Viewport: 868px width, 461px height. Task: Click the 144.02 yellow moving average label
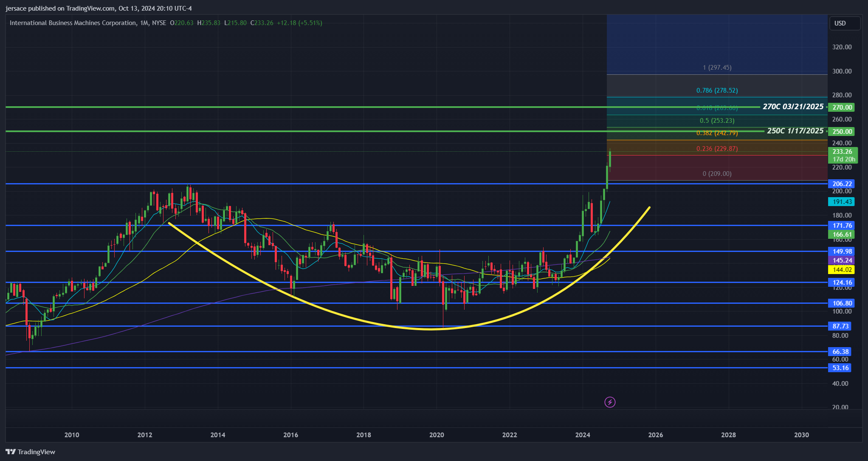click(x=842, y=269)
